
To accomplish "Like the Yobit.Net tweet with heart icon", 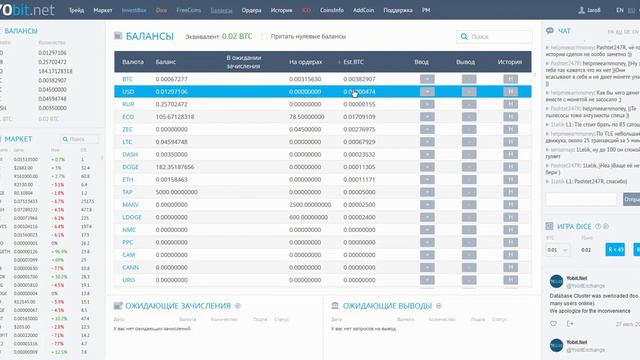I will tap(553, 324).
